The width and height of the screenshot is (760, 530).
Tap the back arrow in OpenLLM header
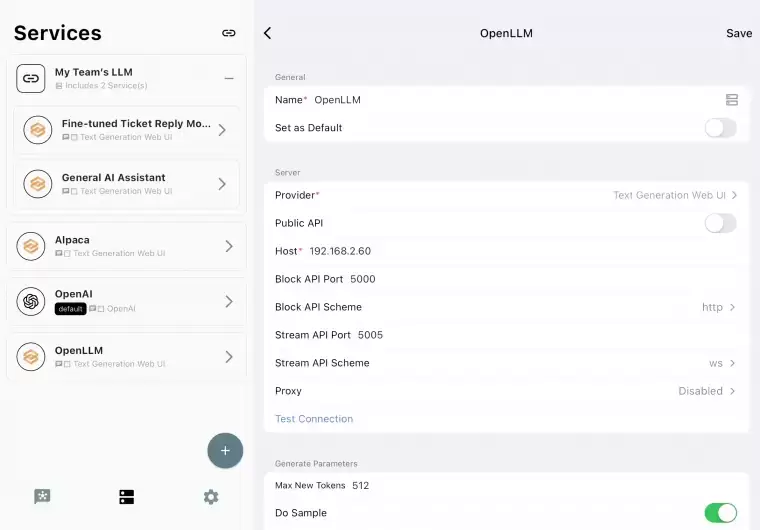(267, 33)
